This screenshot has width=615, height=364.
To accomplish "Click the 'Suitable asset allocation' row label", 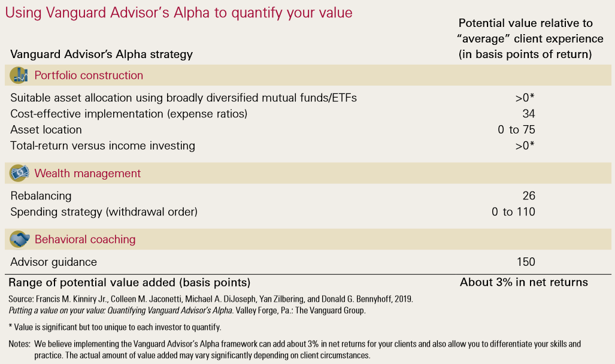I will pos(183,98).
